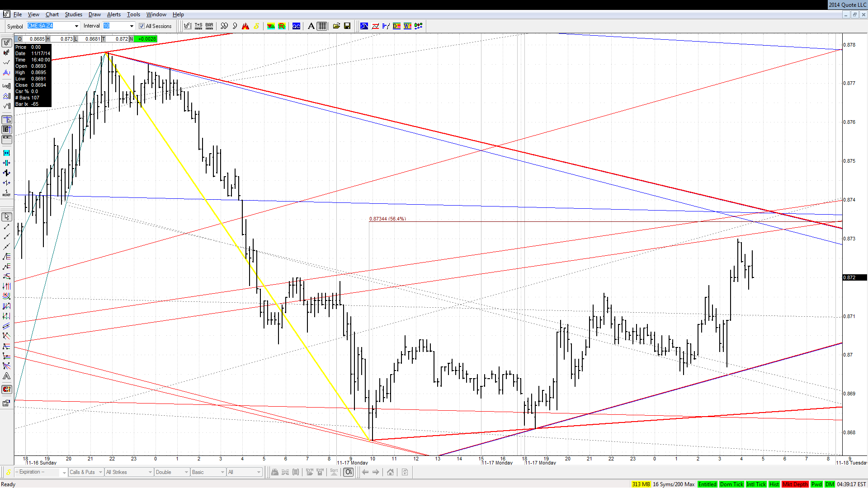Image resolution: width=868 pixels, height=488 pixels.
Task: Open the Calls & Puts dropdown
Action: coord(86,472)
